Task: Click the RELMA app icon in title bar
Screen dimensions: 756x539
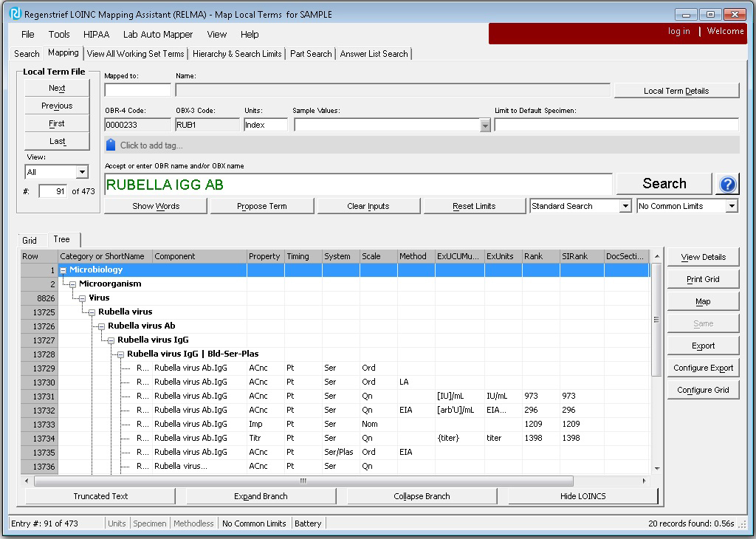Action: point(16,13)
